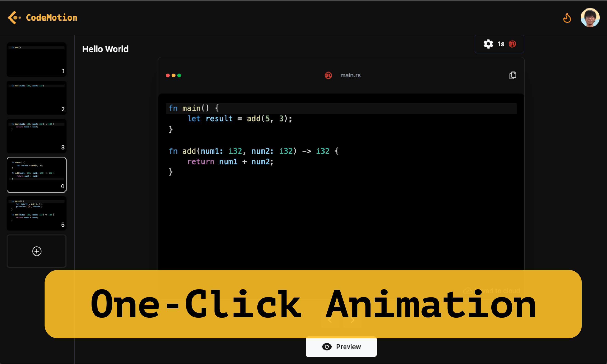
Task: Select slide thumbnail 5
Action: pyautogui.click(x=36, y=213)
